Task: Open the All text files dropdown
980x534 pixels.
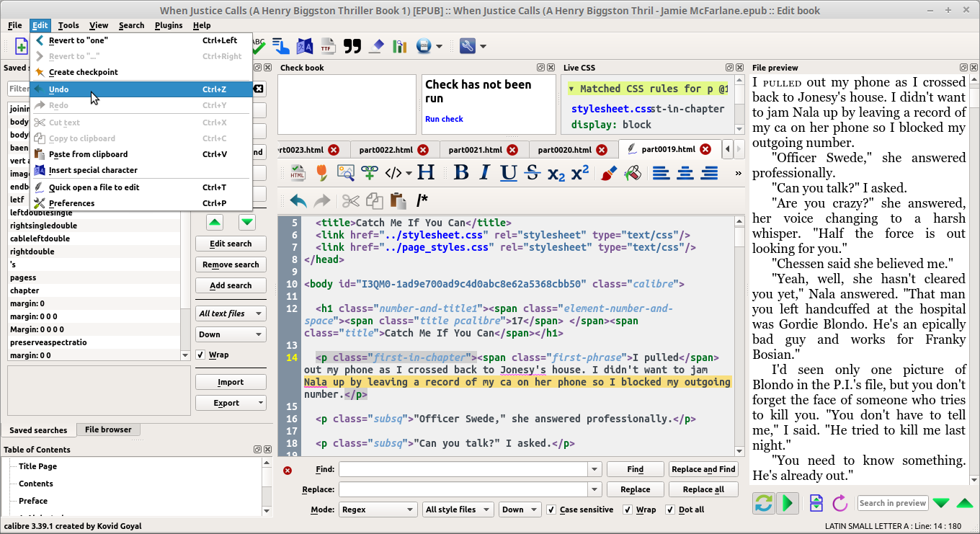Action: pyautogui.click(x=231, y=313)
